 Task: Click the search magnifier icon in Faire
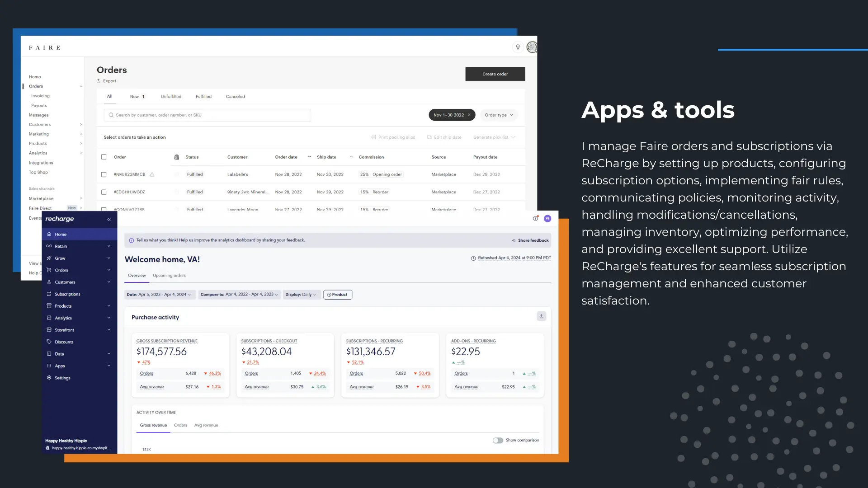(x=111, y=115)
